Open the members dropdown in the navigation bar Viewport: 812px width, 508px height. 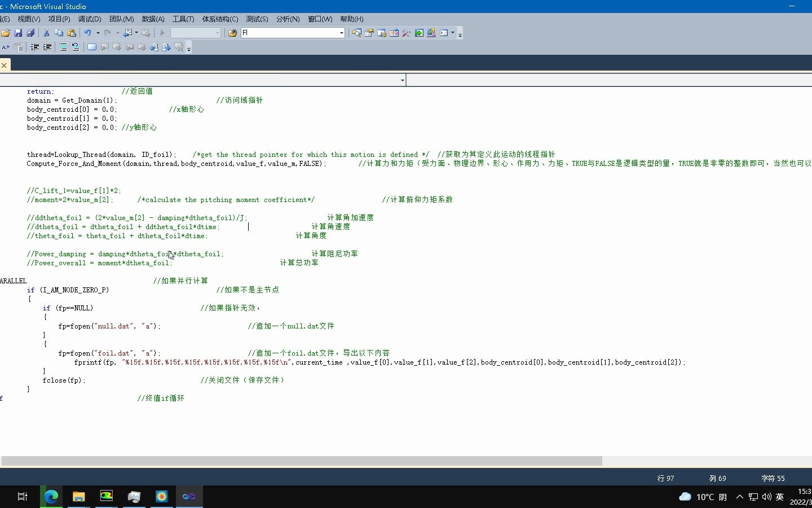[x=609, y=80]
